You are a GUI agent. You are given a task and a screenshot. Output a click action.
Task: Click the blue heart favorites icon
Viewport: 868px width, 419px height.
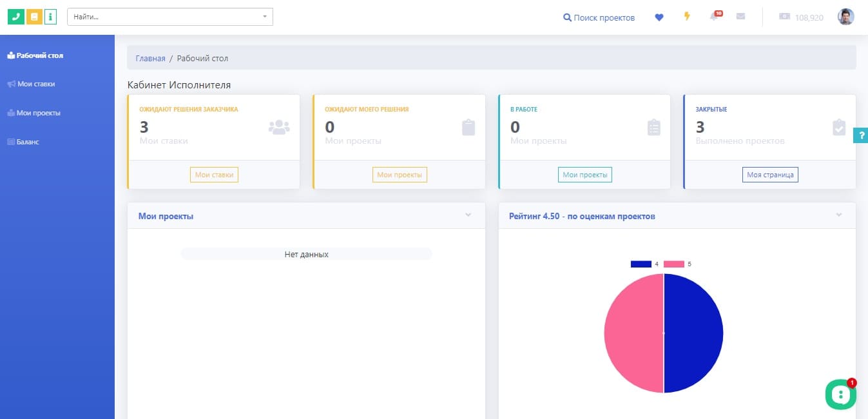click(659, 17)
